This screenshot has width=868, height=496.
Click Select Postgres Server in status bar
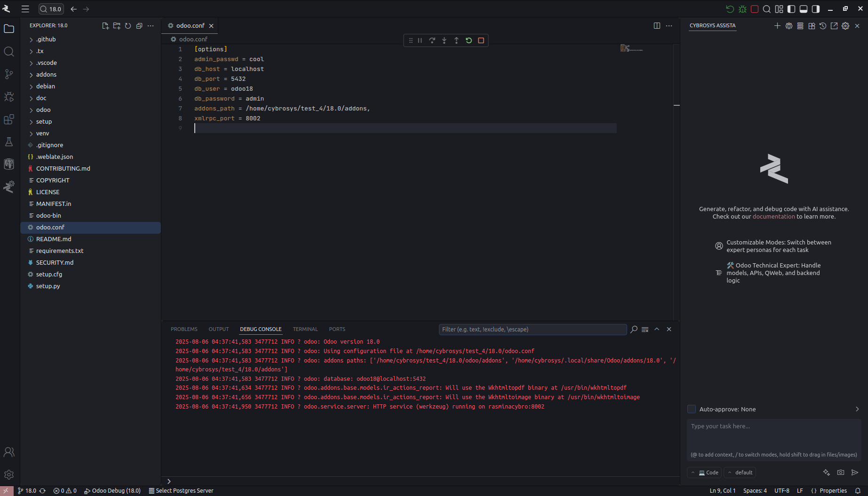pos(181,491)
